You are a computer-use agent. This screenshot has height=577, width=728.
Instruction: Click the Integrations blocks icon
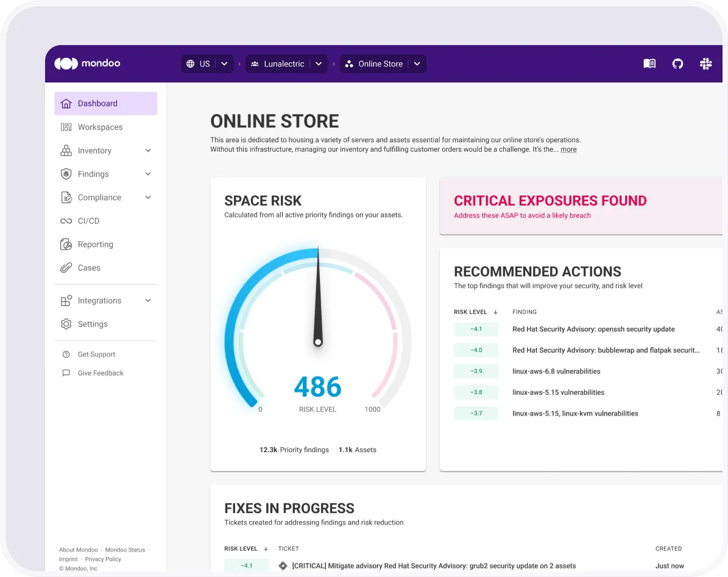[66, 300]
